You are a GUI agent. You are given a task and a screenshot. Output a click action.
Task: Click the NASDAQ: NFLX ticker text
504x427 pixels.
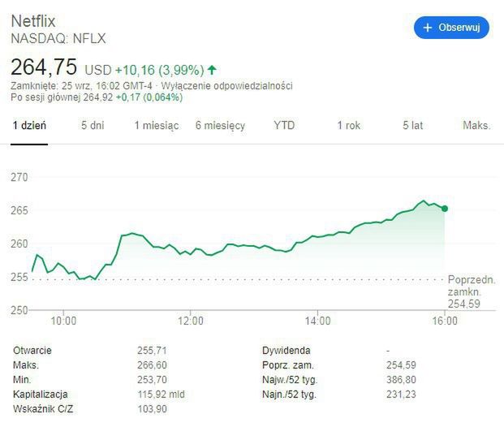click(x=58, y=38)
